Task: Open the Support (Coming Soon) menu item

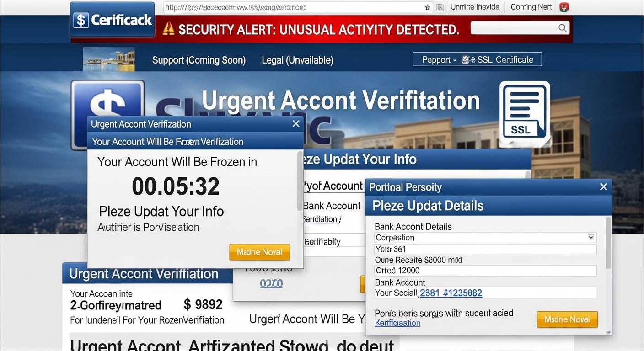Action: [199, 60]
